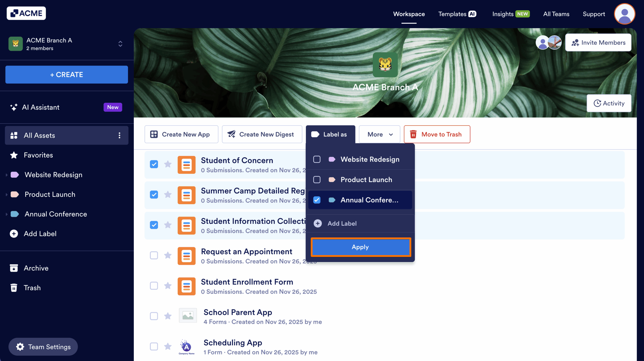Expand the Product Launch label in sidebar
Viewport: 644px width, 361px height.
tap(6, 194)
